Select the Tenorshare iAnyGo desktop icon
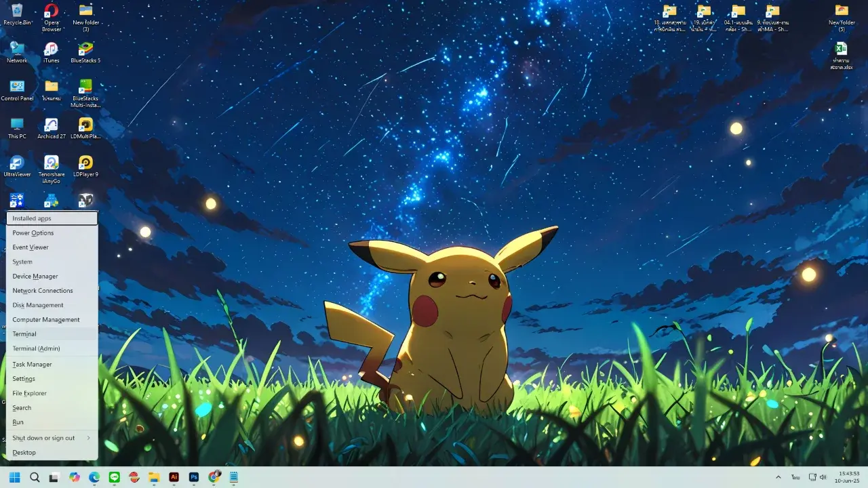 tap(52, 169)
